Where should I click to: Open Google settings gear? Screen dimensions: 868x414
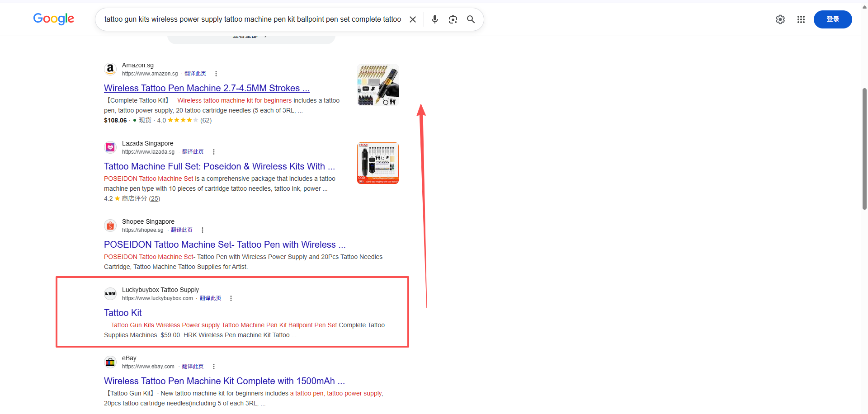[x=780, y=19]
